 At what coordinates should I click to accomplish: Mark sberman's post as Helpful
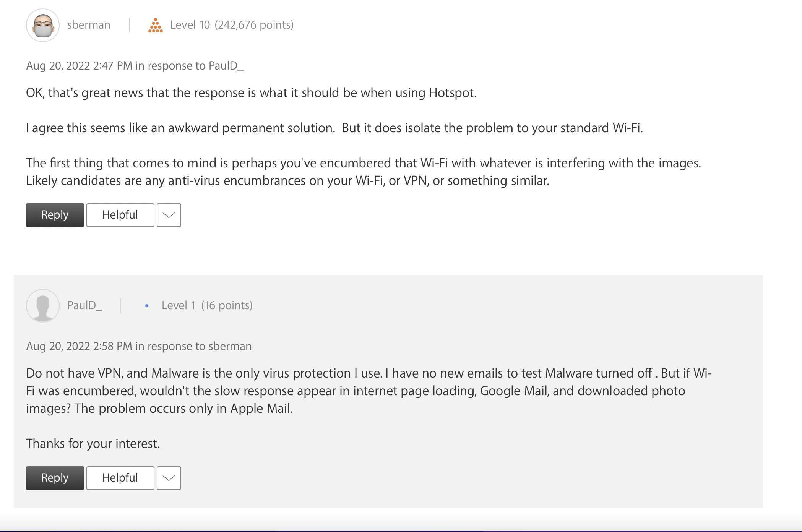click(120, 215)
